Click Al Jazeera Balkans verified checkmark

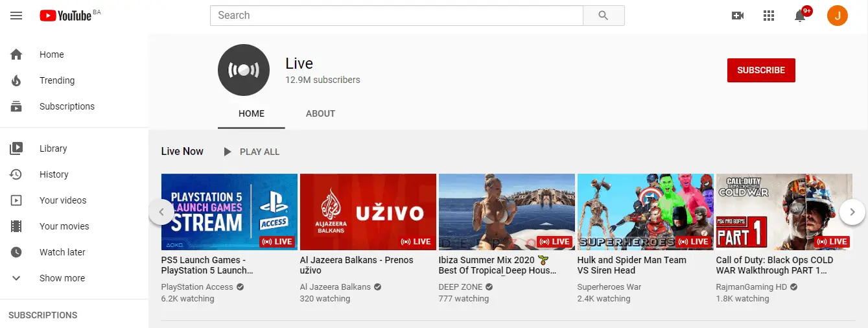coord(378,287)
